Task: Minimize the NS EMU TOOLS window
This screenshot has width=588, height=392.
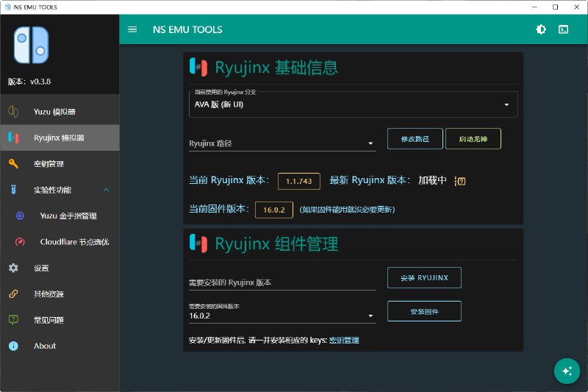Action: tap(535, 7)
